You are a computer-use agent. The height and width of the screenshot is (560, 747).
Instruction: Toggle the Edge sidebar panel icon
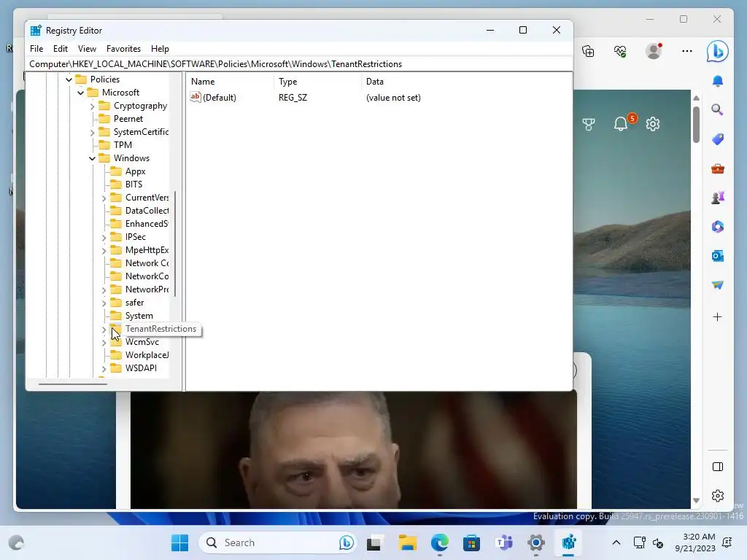click(x=718, y=467)
